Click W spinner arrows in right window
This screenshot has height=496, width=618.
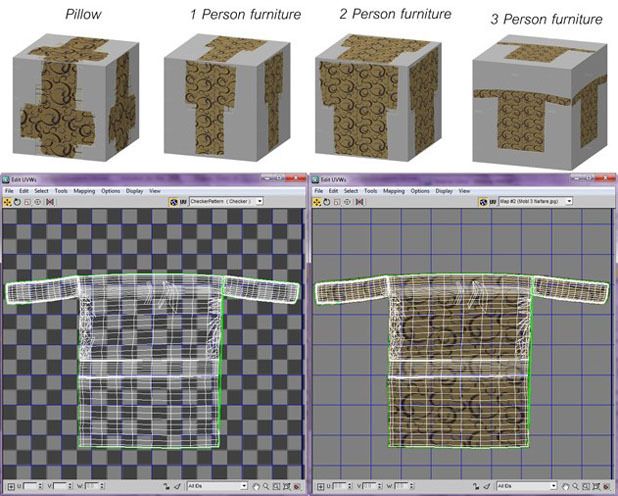pos(411,486)
